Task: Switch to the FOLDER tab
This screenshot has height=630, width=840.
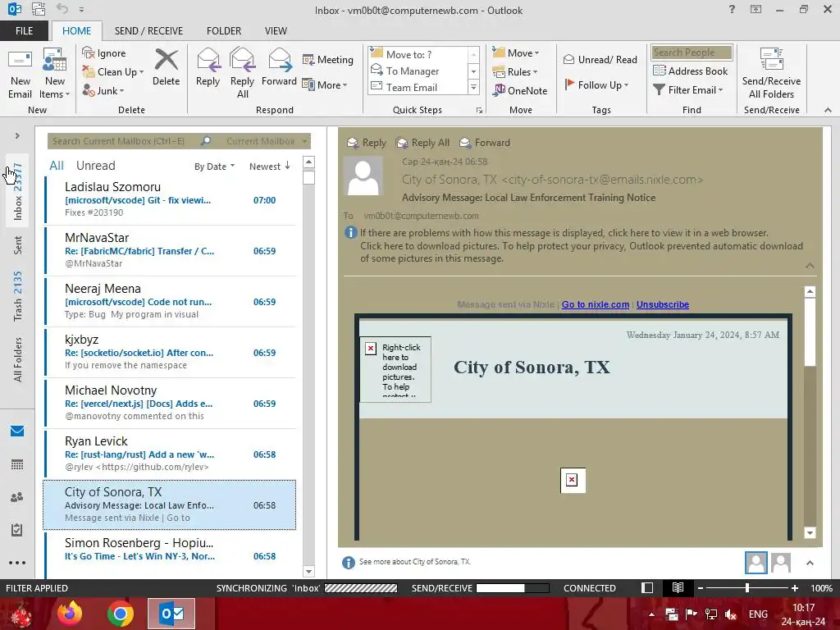Action: coord(223,30)
